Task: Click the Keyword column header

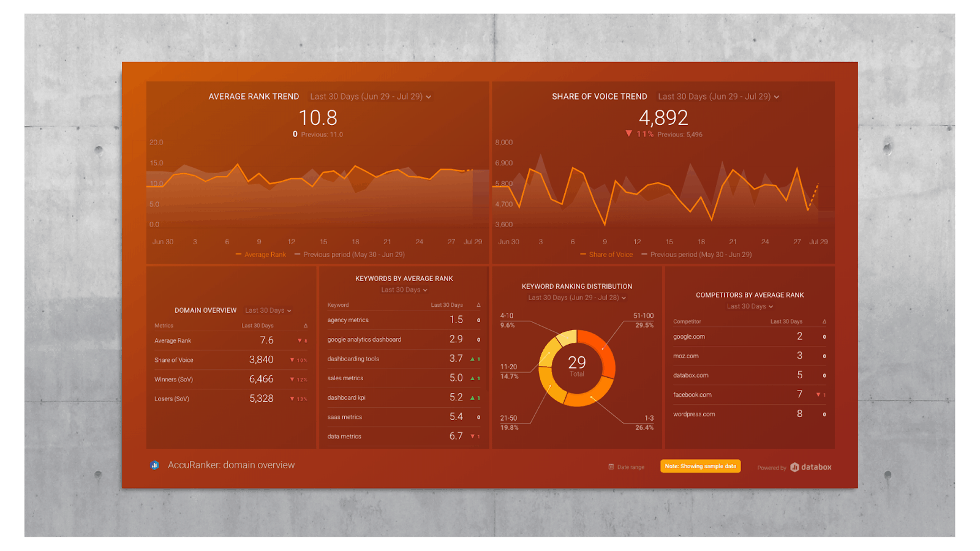Action: (338, 305)
